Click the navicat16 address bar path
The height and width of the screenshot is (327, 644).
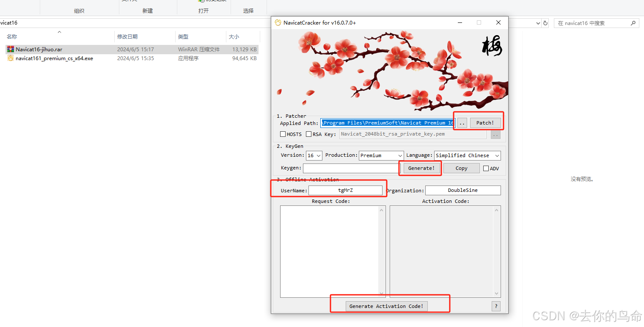pos(8,23)
